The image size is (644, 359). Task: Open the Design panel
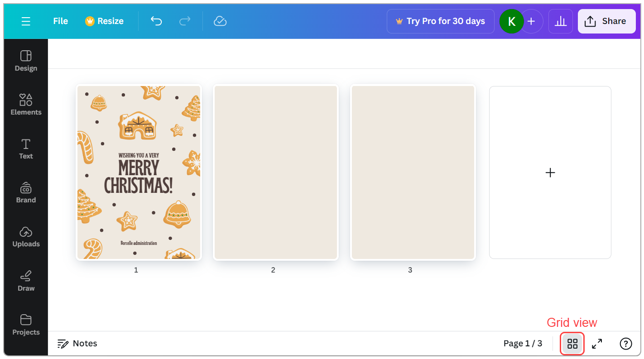[25, 60]
